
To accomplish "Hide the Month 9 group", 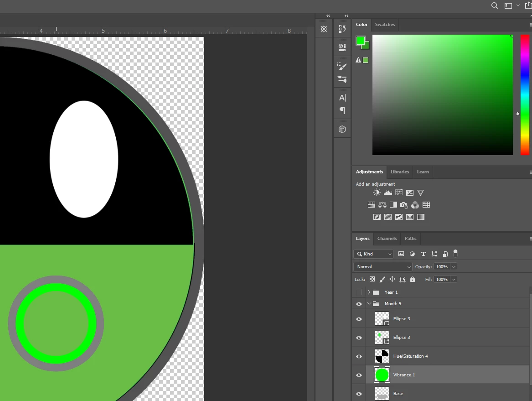I will 359,304.
